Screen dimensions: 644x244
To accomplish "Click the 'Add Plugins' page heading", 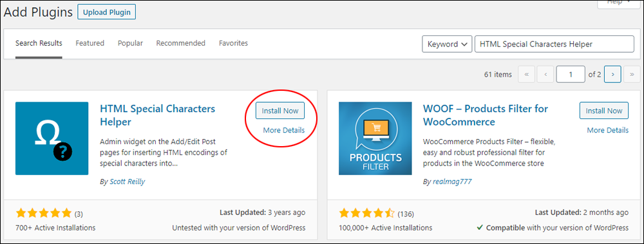I will [38, 12].
